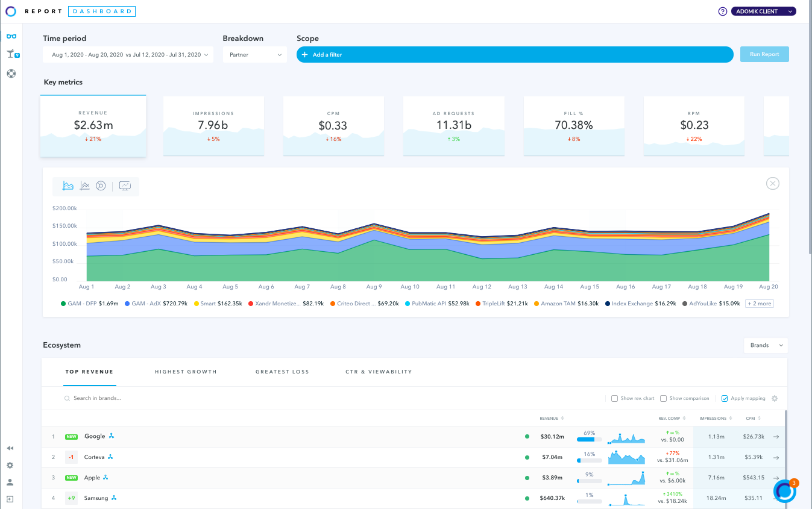
Task: Sort table by CPM column
Action: point(753,418)
